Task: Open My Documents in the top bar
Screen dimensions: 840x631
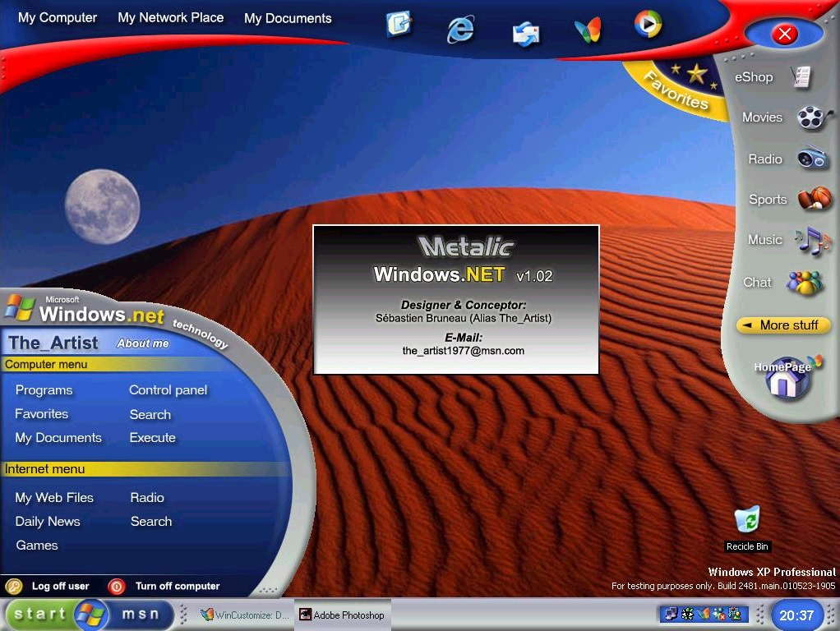Action: pos(288,18)
